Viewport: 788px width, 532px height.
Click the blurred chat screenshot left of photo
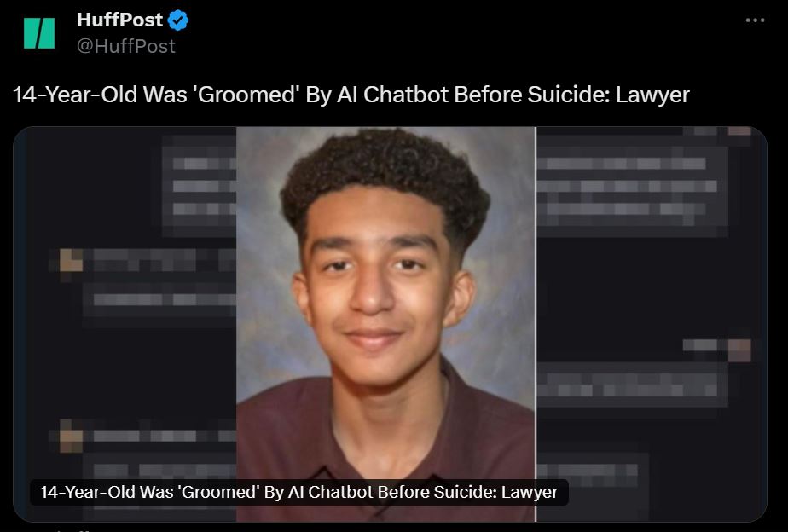[125, 324]
